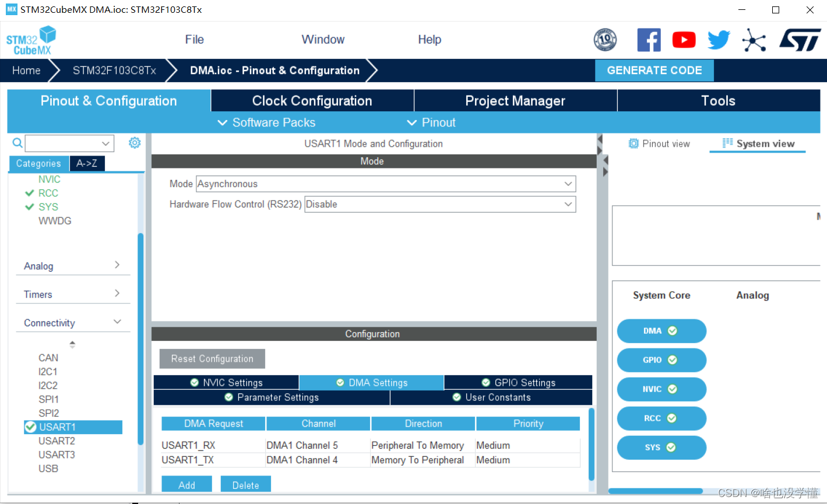The height and width of the screenshot is (504, 827).
Task: Expand the Timers category
Action: click(72, 294)
